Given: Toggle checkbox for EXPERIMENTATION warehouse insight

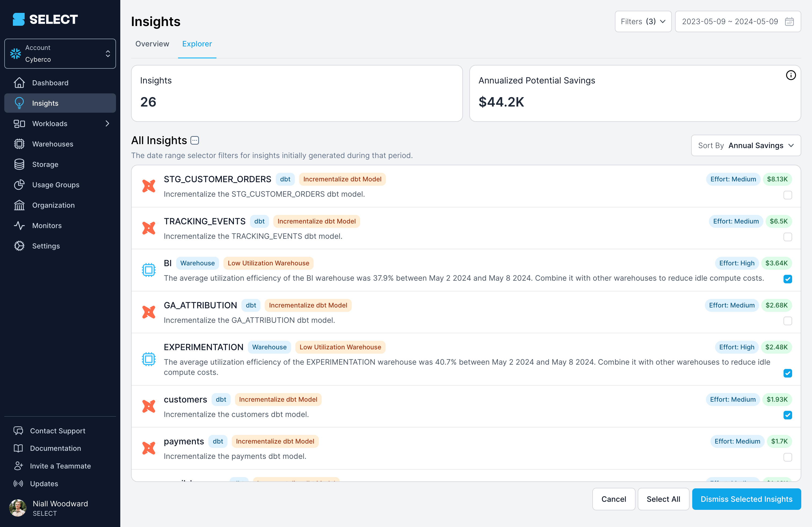Looking at the screenshot, I should point(788,373).
